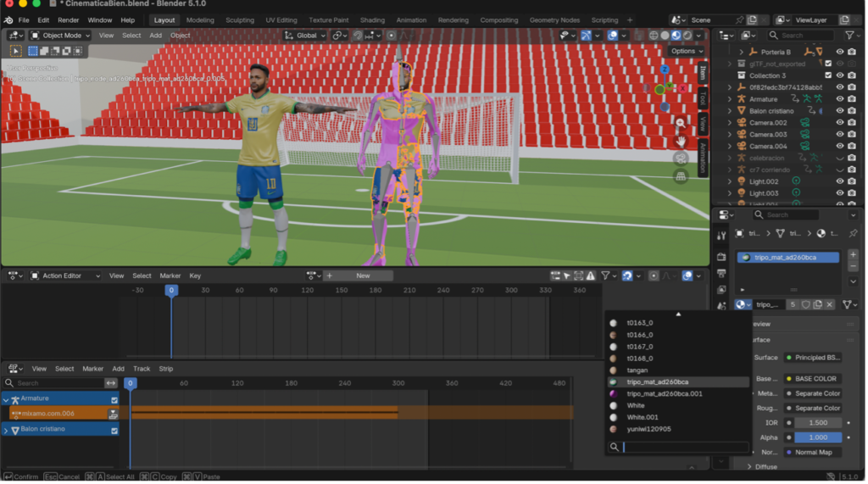
Task: Uncheck the Collection 3 exclude checkbox
Action: [828, 75]
